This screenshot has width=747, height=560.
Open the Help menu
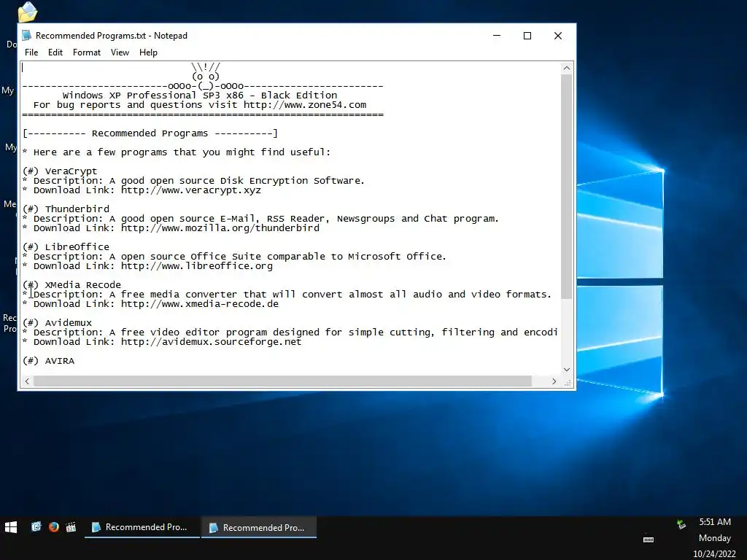pyautogui.click(x=148, y=52)
